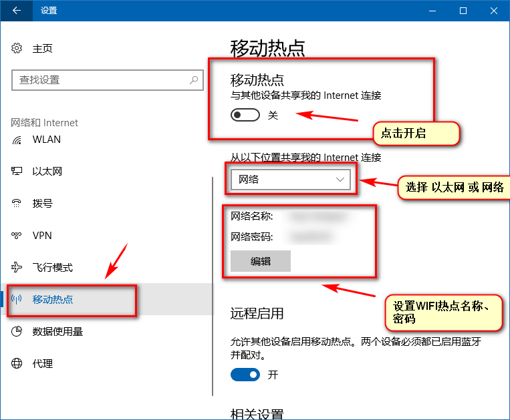Viewport: 510px width, 420px height.
Task: Click the 代理 globe icon
Action: pos(17,364)
